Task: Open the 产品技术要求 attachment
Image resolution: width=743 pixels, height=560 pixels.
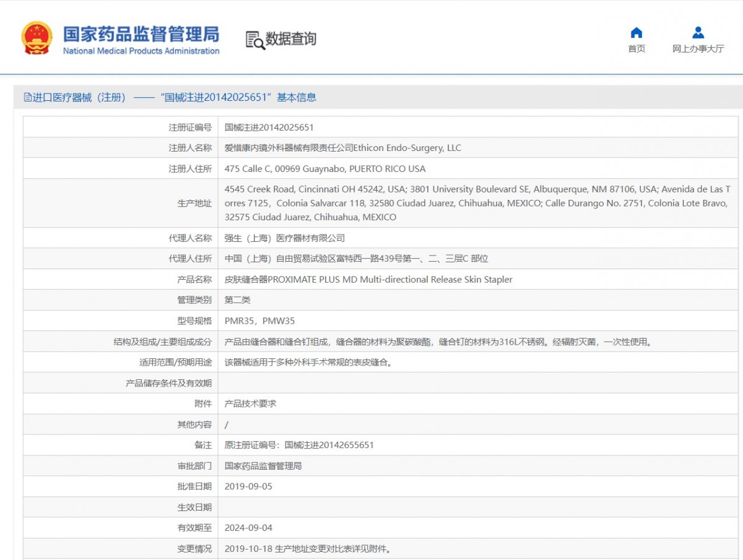Action: coord(250,403)
